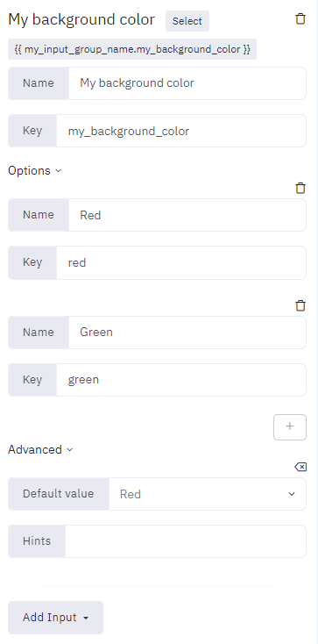Edit the Green option name field
This screenshot has width=318, height=644.
click(187, 333)
